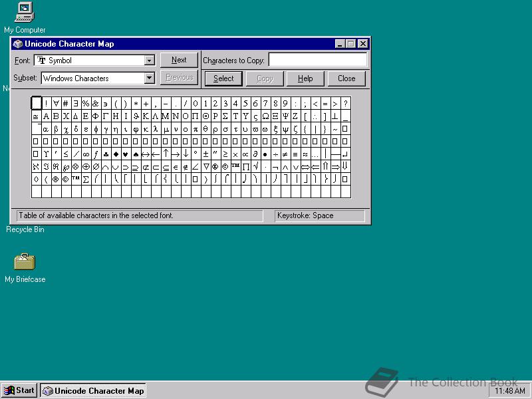The height and width of the screenshot is (399, 532).
Task: Select the circled plus symbol ⊕
Action: (86, 167)
